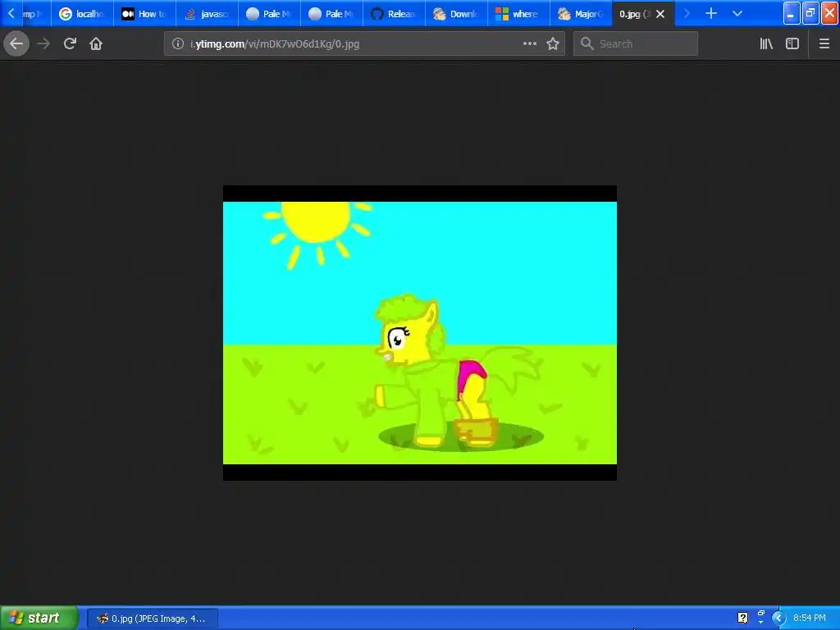The width and height of the screenshot is (840, 630).
Task: Close the 0.jpg tab
Action: pyautogui.click(x=660, y=14)
